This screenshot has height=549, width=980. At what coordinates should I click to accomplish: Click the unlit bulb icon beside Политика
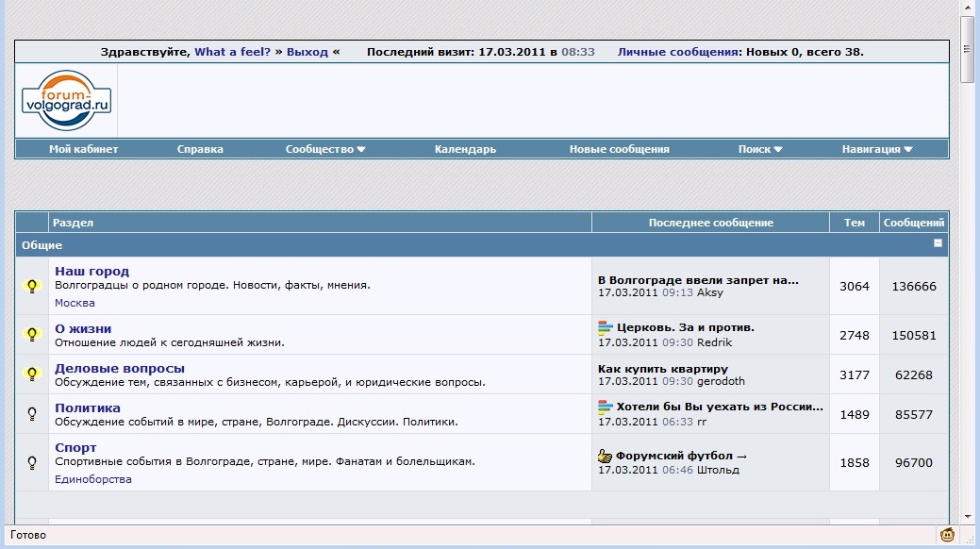pyautogui.click(x=32, y=414)
